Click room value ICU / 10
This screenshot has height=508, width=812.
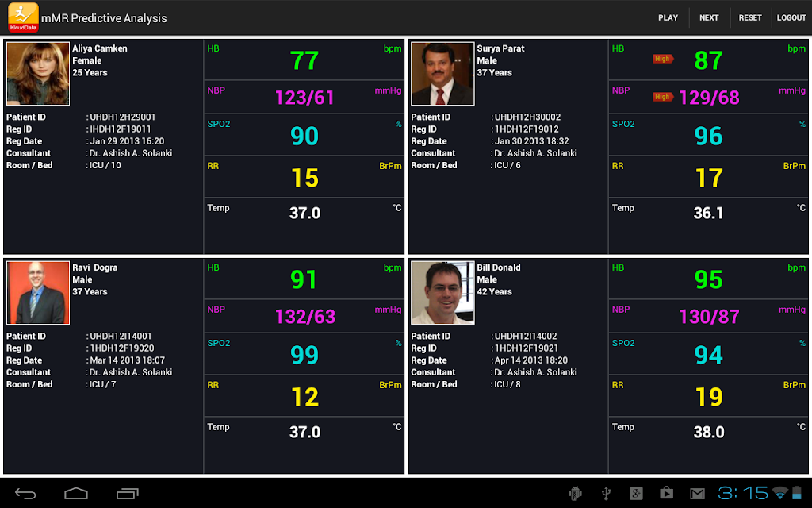coord(105,165)
